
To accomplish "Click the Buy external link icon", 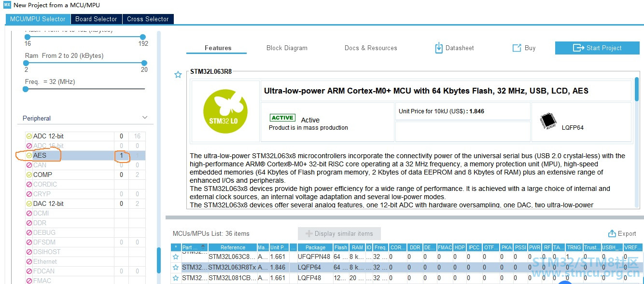I will point(517,48).
